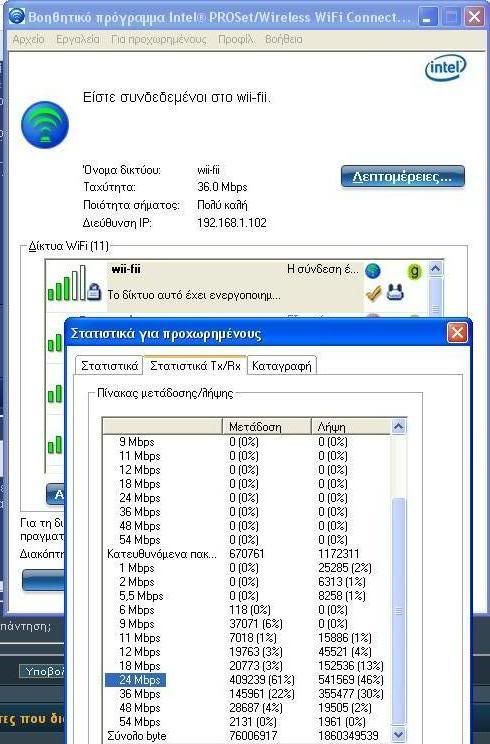The height and width of the screenshot is (744, 490).
Task: Click the router icon in wii-fii row
Action: [395, 293]
